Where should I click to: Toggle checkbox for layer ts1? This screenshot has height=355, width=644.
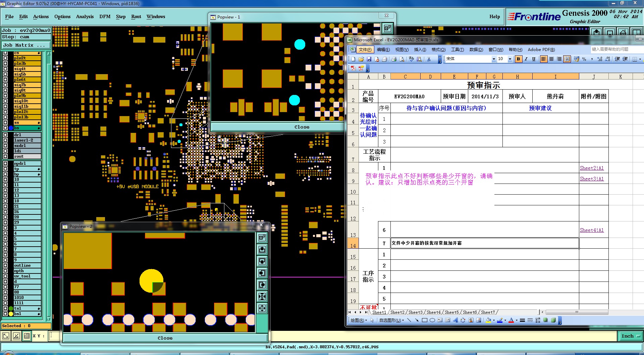(x=5, y=308)
